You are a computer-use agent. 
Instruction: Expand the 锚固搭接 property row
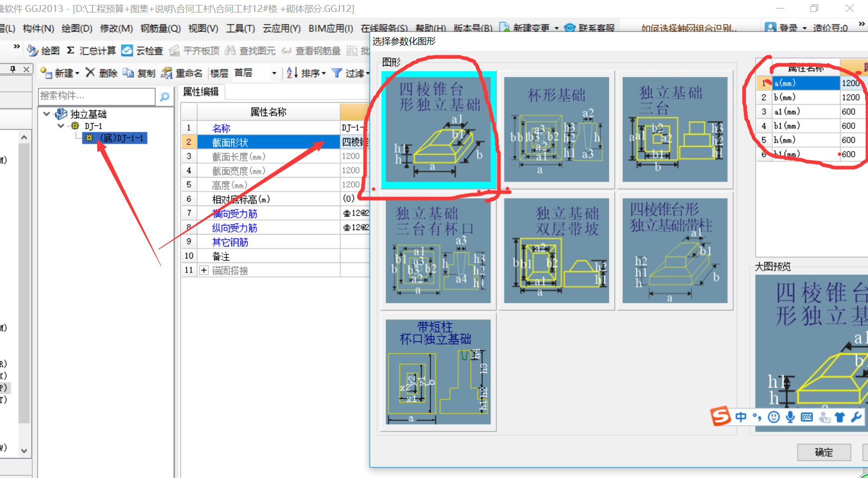coord(204,270)
